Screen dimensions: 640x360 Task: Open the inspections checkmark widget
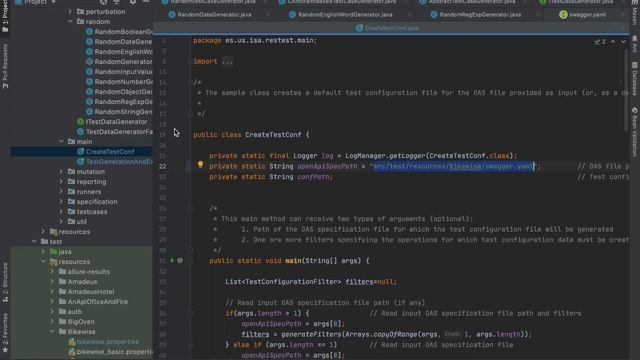[600, 42]
